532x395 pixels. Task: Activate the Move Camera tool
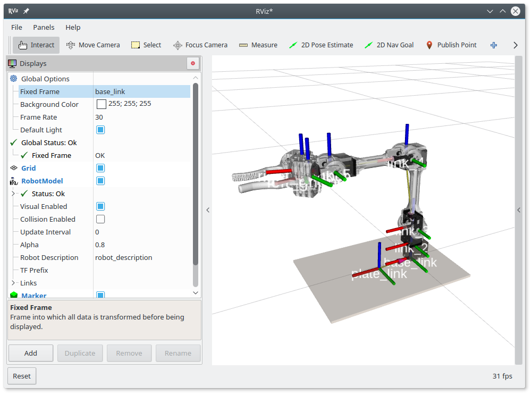(93, 45)
